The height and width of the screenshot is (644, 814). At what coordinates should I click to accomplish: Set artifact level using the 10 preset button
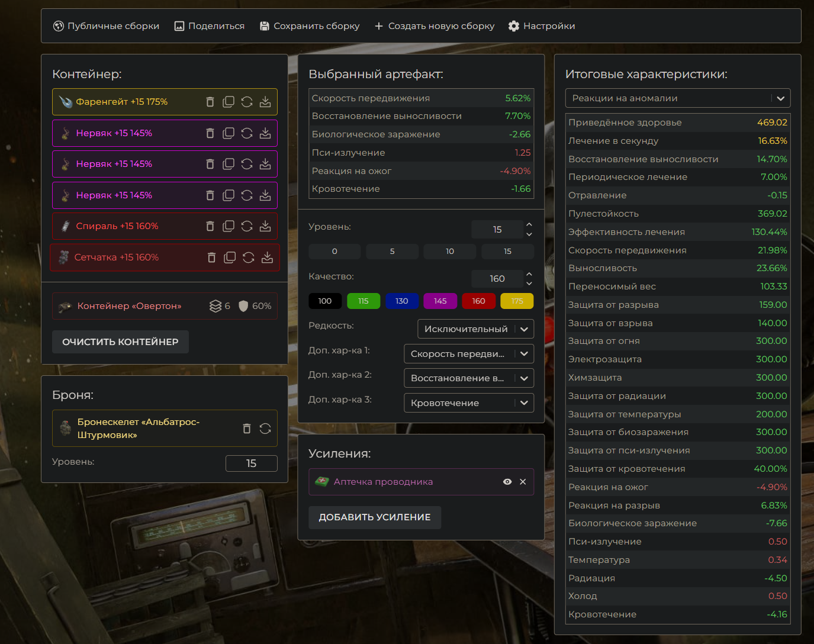[x=450, y=252]
